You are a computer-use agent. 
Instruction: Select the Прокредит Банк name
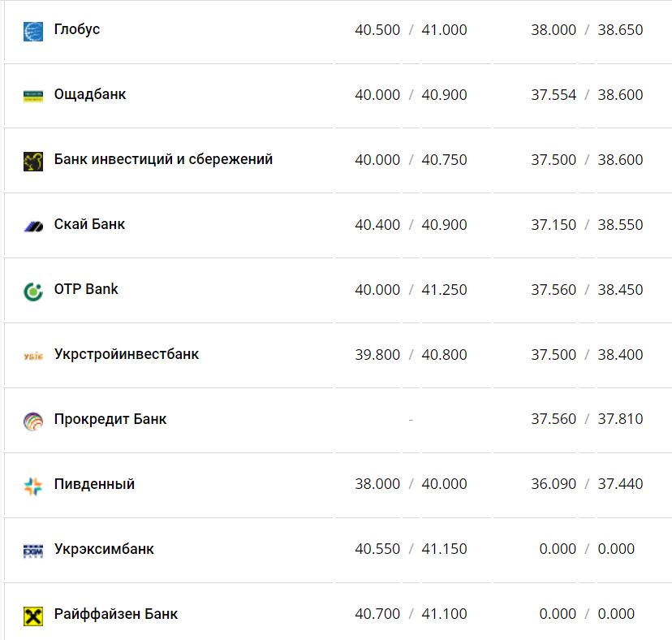click(x=110, y=419)
